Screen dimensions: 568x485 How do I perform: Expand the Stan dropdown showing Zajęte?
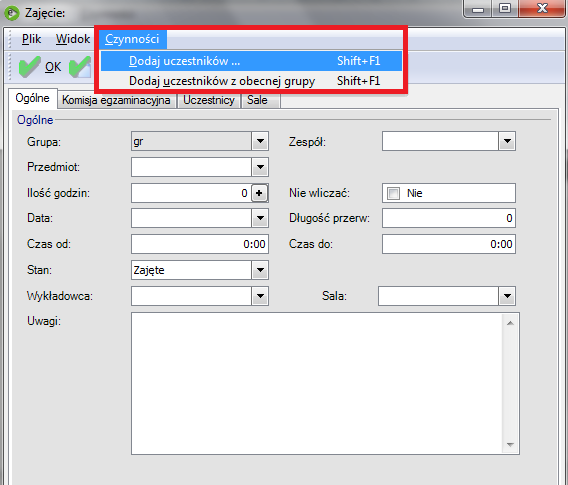tap(260, 270)
